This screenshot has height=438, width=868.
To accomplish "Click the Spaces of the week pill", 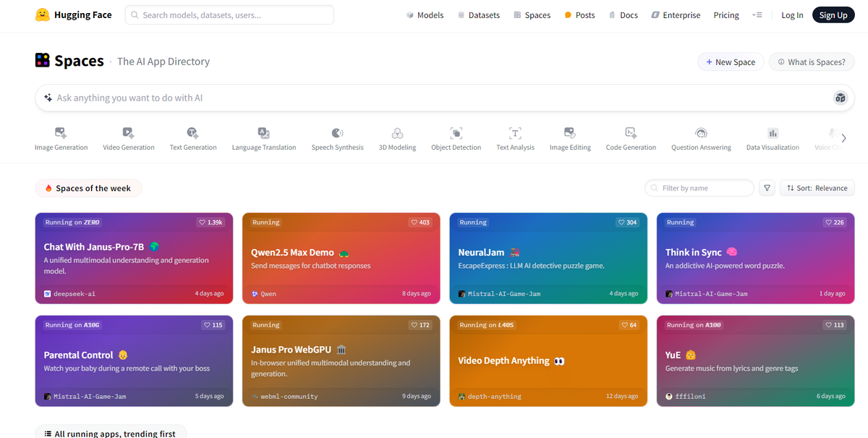I will coord(88,188).
